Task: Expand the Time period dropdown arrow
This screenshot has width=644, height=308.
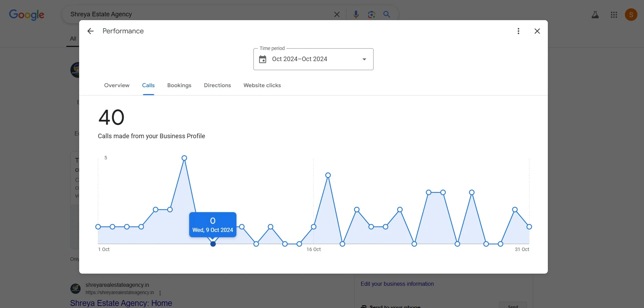Action: (364, 59)
